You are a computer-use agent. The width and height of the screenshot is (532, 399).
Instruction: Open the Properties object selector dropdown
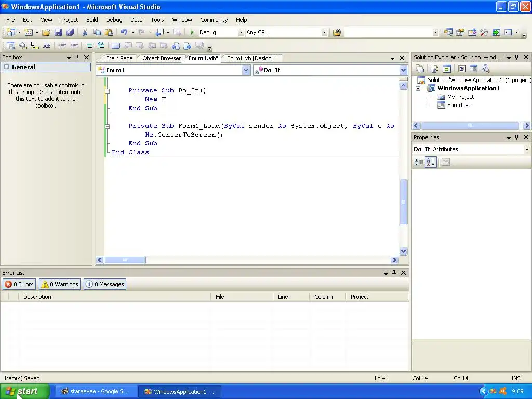(527, 149)
